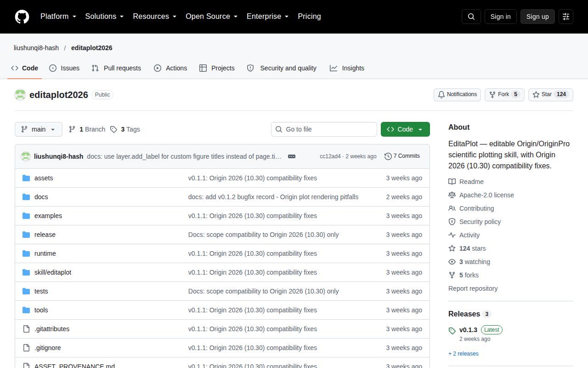Open the main branch dropdown

click(x=38, y=129)
